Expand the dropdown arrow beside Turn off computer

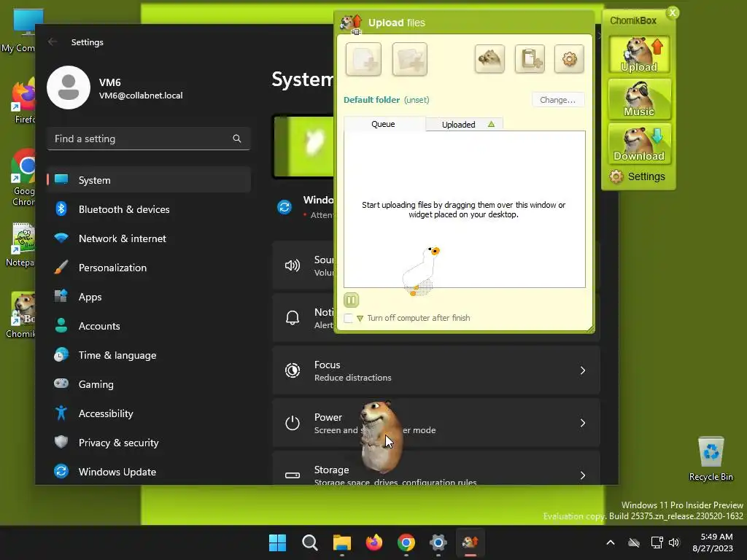click(360, 319)
